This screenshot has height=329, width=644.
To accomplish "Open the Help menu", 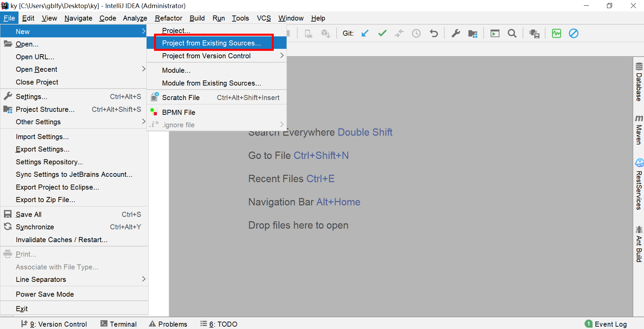I will pyautogui.click(x=318, y=18).
